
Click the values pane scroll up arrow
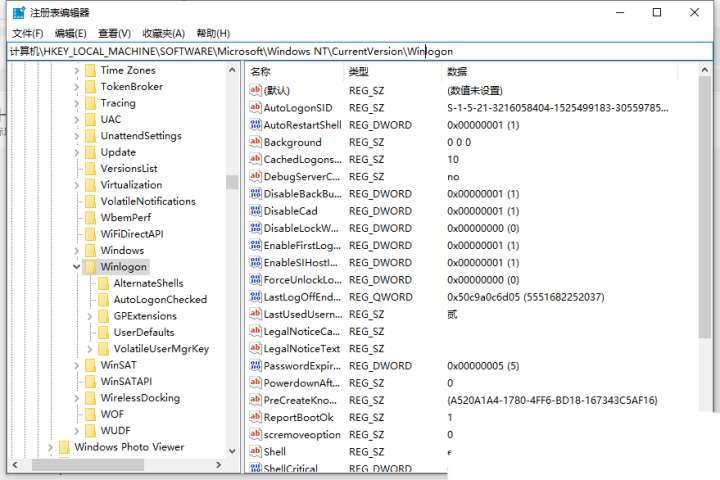[x=705, y=70]
